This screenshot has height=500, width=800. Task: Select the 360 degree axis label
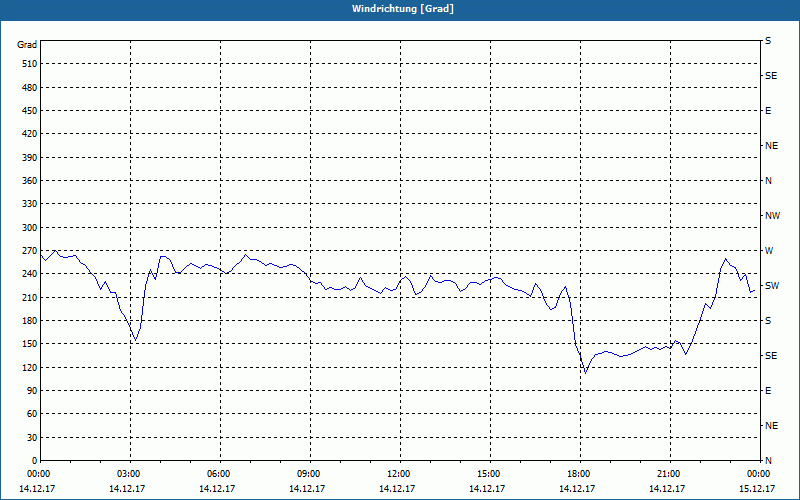(x=30, y=181)
